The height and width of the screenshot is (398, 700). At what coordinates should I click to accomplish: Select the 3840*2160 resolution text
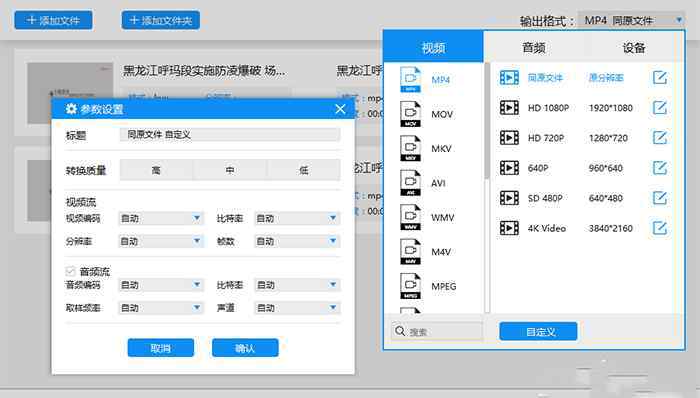pyautogui.click(x=611, y=228)
